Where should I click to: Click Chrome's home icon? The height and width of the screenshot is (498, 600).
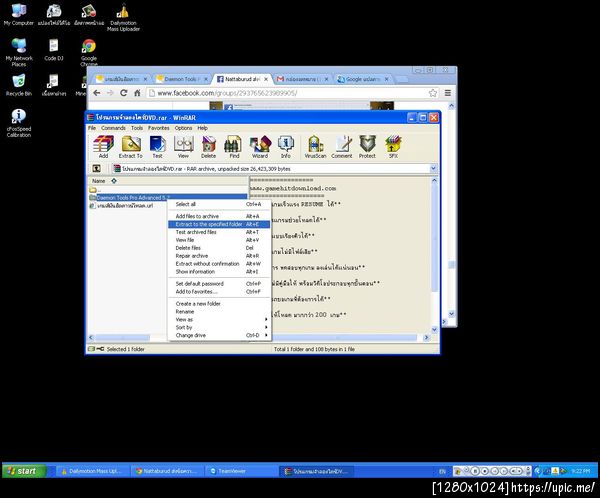coord(137,93)
